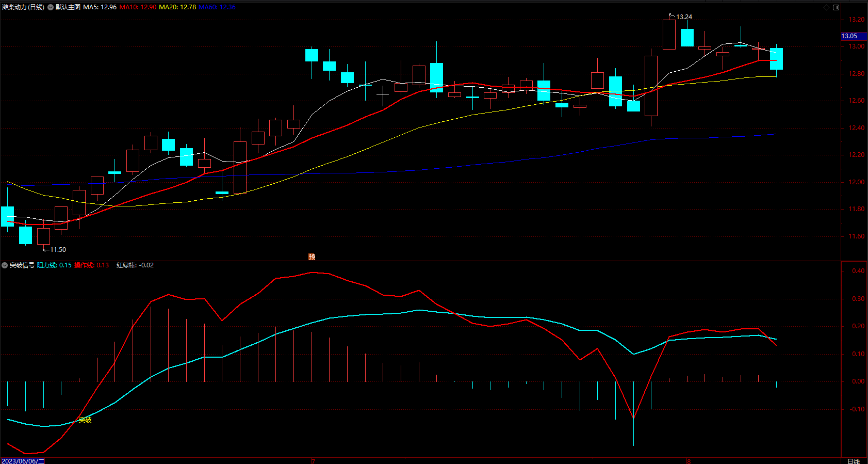The image size is (868, 464).
Task: Select the 潍柴动力 (日线) title label
Action: (23, 7)
